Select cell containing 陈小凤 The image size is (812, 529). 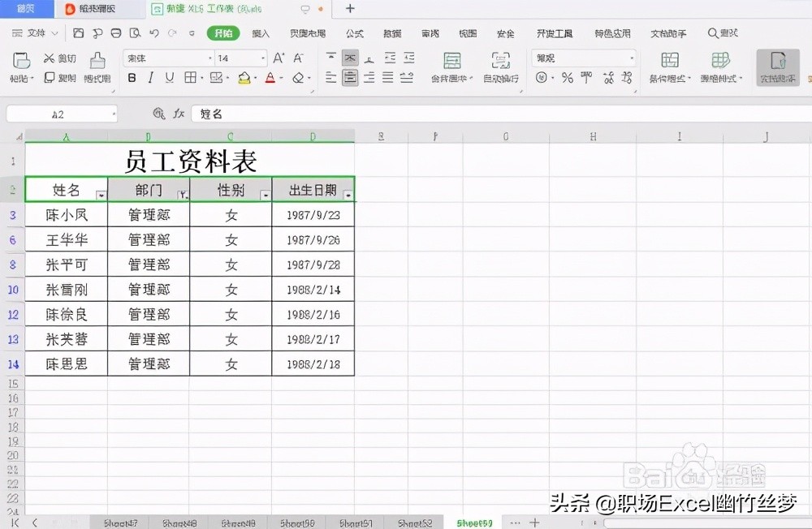(x=67, y=214)
